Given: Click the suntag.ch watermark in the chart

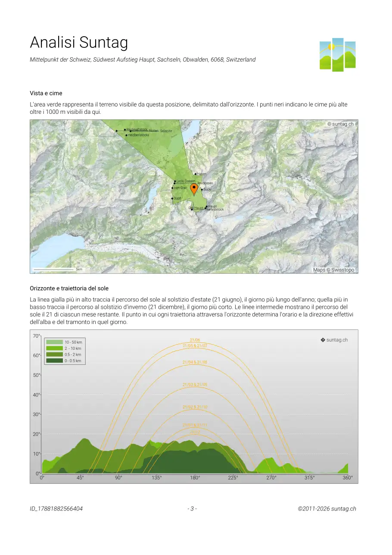Looking at the screenshot, I should pos(334,340).
